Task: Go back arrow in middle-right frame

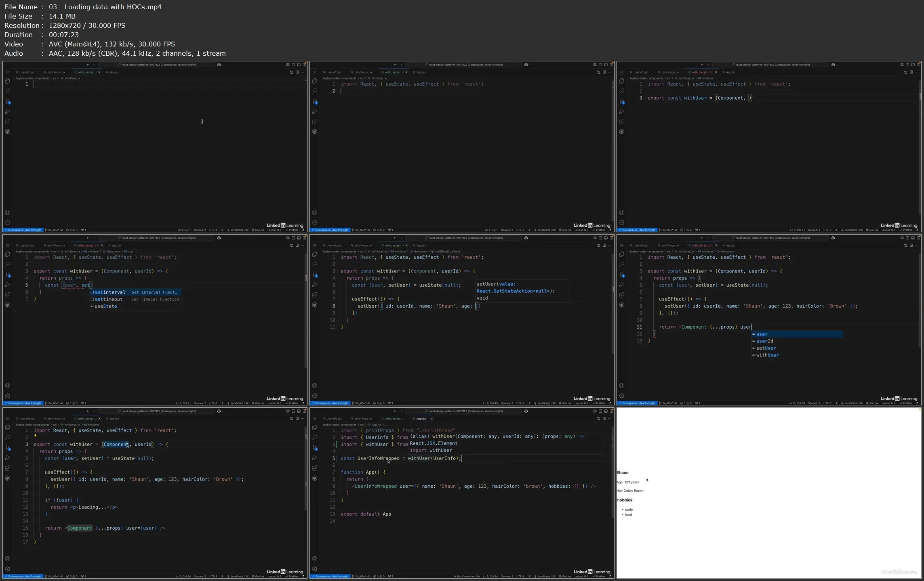Action: [702, 238]
